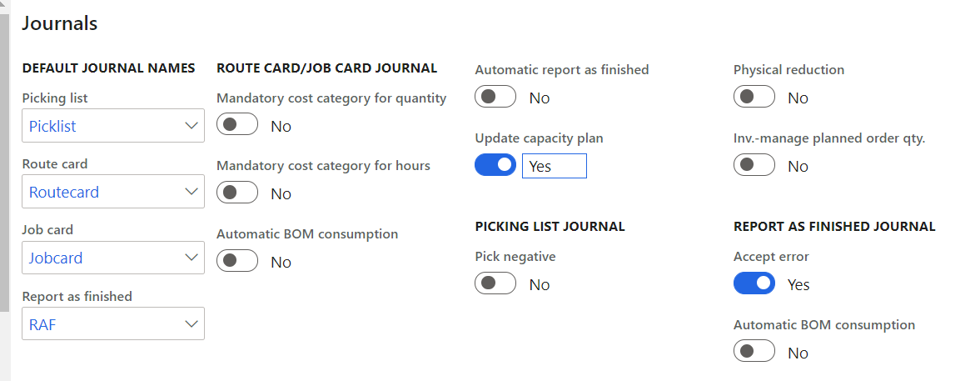Toggle Inv.-manage planned order qty. switch

[x=754, y=166]
